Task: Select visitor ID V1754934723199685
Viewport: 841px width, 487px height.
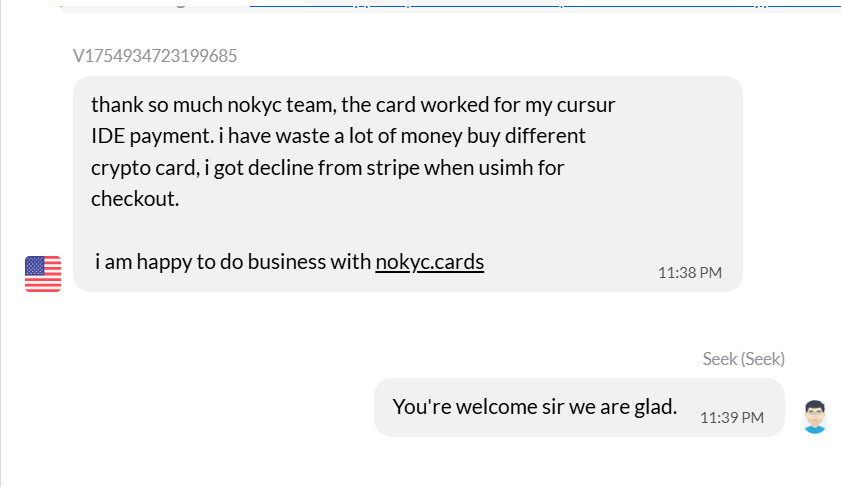Action: [155, 56]
